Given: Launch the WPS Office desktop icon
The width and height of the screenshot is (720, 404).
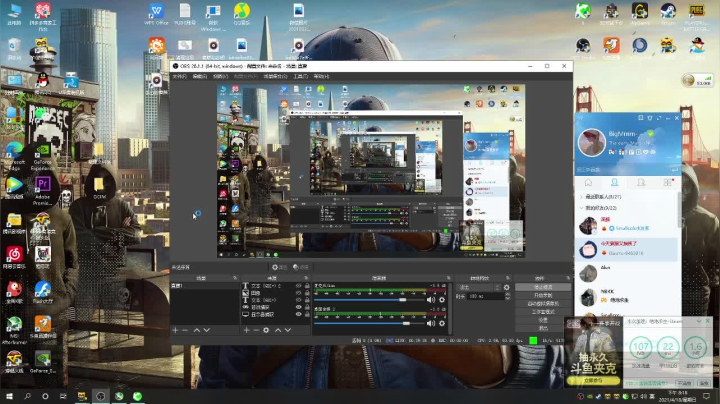Looking at the screenshot, I should (156, 14).
